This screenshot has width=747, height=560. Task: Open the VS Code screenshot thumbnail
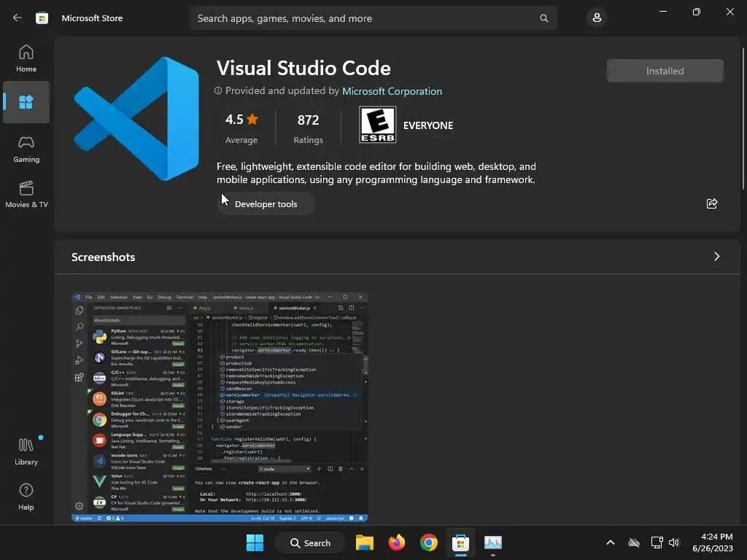(220, 407)
